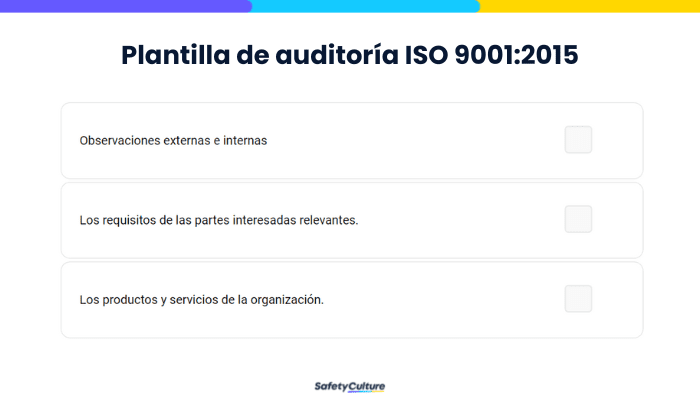This screenshot has width=700, height=400.
Task: Click the title 'Plantilla de auditoría ISO 9001:2015'
Action: [x=350, y=55]
